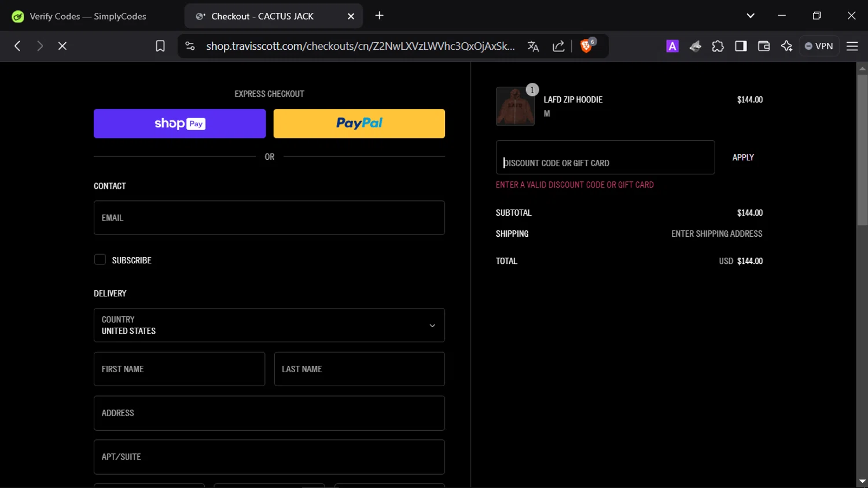
Task: Open the tab search dropdown arrow
Action: [x=751, y=16]
